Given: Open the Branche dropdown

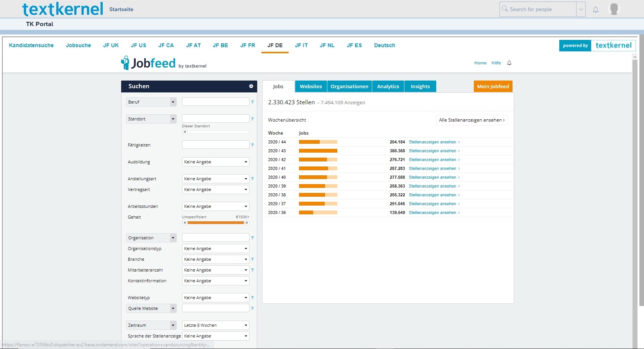Looking at the screenshot, I should pyautogui.click(x=216, y=259).
